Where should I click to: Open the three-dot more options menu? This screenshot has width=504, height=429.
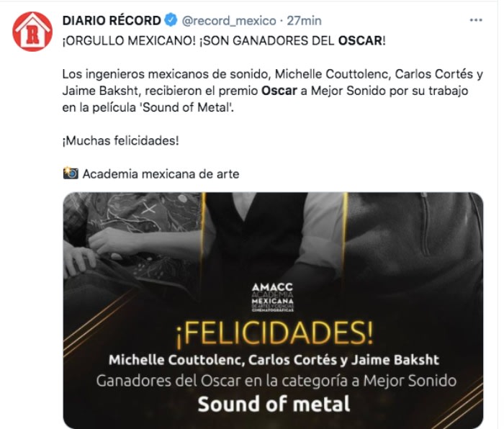[x=476, y=20]
